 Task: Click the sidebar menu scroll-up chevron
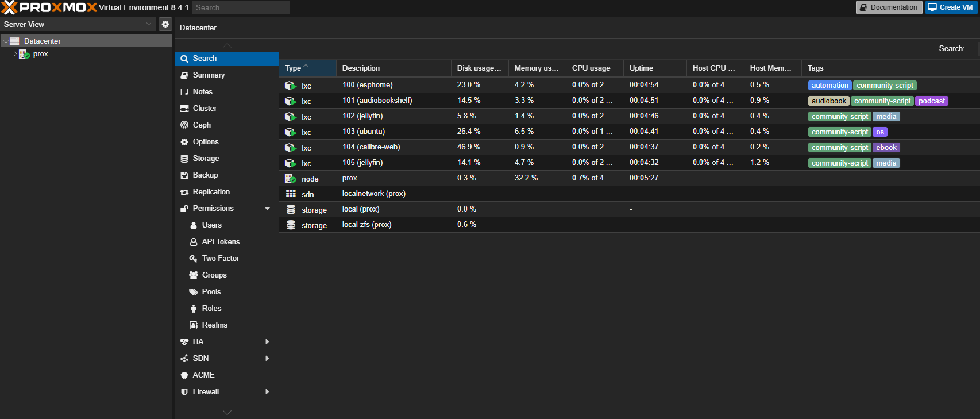coord(227,45)
